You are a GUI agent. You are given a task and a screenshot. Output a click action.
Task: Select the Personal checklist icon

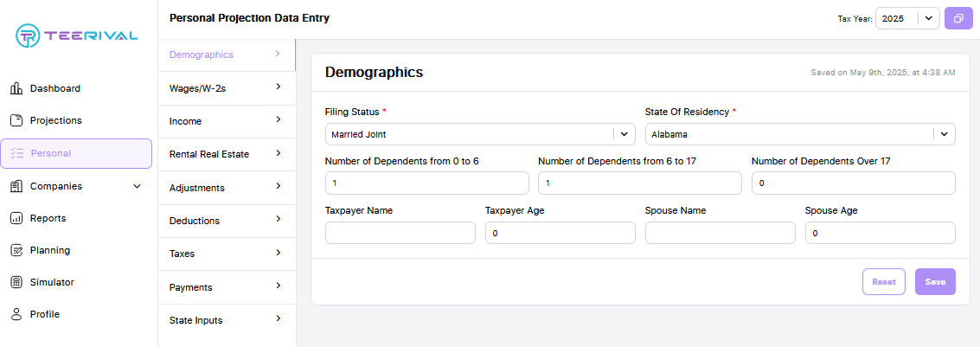[17, 153]
